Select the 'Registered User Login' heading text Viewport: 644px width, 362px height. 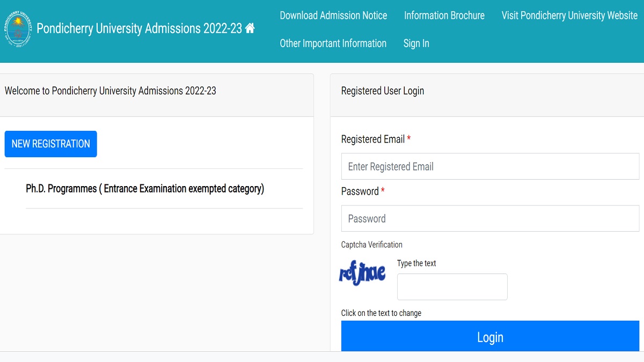(x=383, y=91)
